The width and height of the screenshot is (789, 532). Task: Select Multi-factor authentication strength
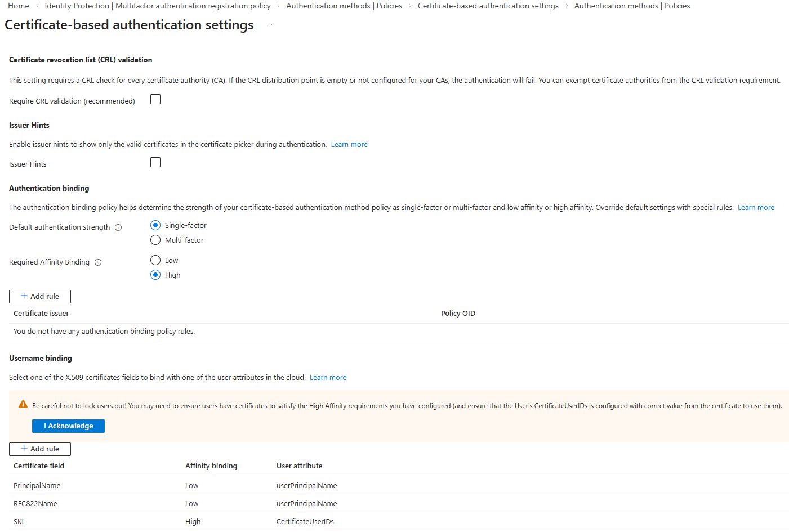pyautogui.click(x=155, y=240)
